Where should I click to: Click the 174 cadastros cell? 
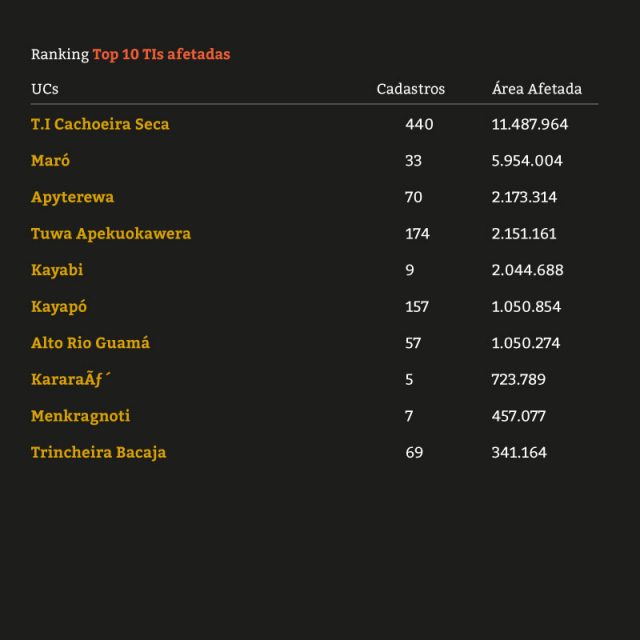417,234
